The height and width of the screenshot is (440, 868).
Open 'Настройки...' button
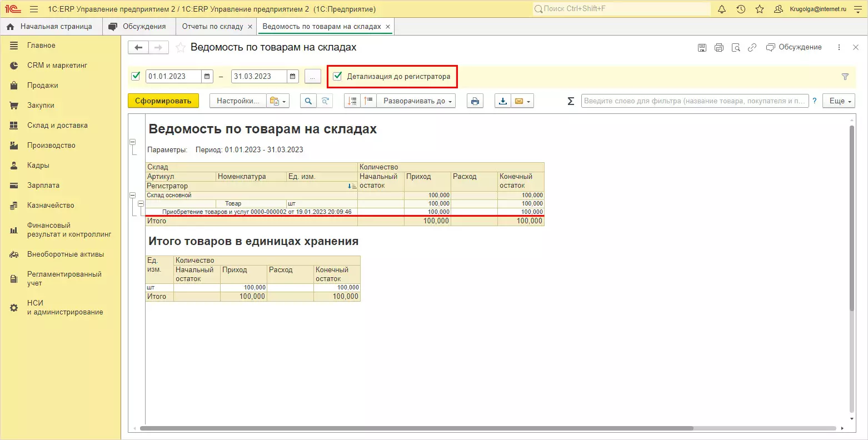tap(237, 101)
